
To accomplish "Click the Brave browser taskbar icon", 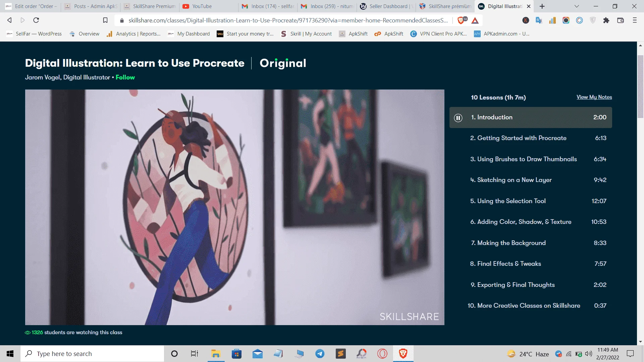I will [403, 354].
